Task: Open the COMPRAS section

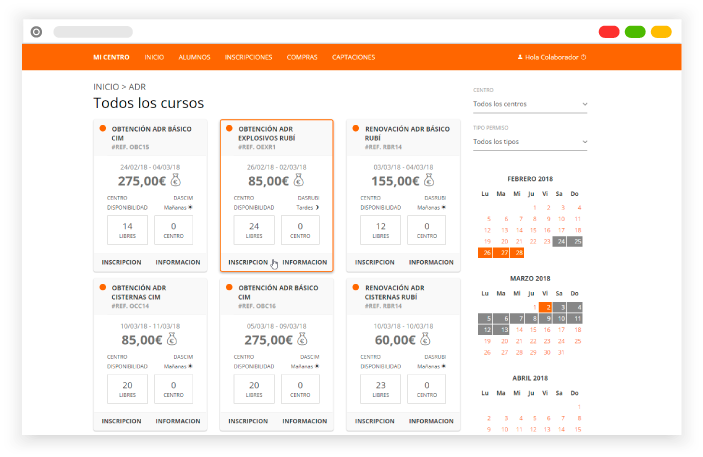Action: (x=302, y=57)
